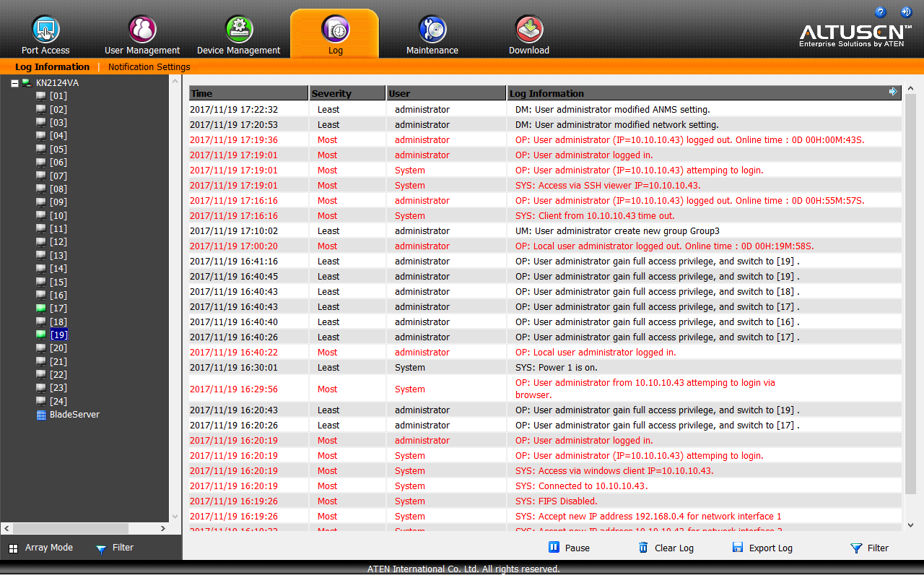This screenshot has width=924, height=578.
Task: Select log entry 'modified network setting'
Action: [545, 125]
